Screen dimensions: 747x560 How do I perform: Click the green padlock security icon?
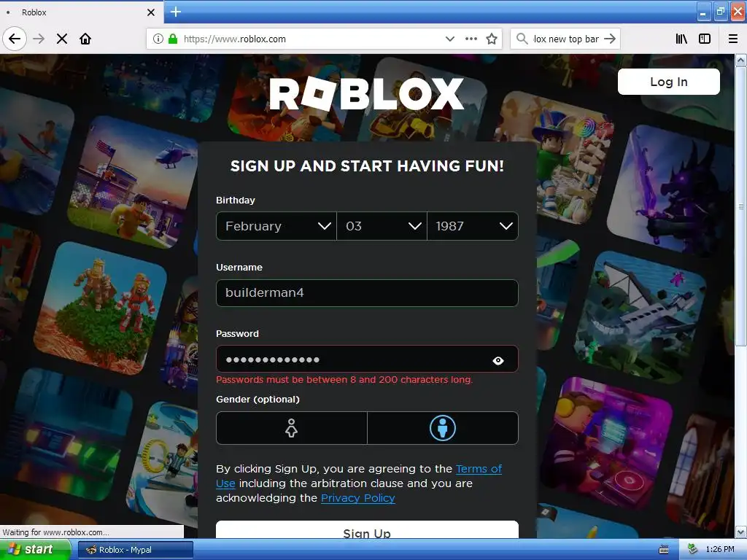pos(172,39)
